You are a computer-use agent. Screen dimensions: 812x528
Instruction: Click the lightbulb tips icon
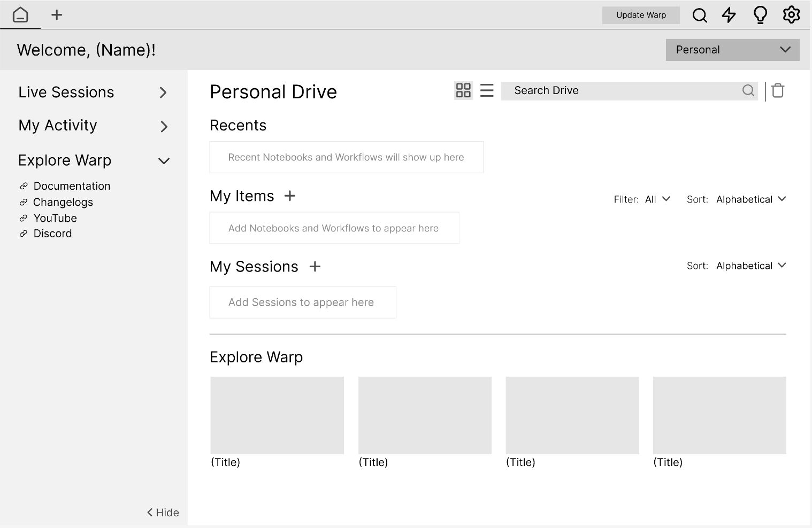pyautogui.click(x=760, y=15)
